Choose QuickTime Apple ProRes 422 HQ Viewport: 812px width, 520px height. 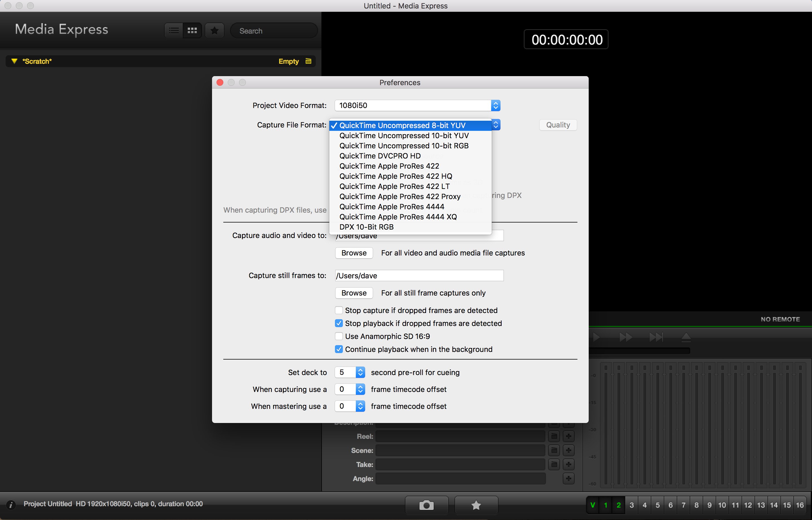[410, 176]
